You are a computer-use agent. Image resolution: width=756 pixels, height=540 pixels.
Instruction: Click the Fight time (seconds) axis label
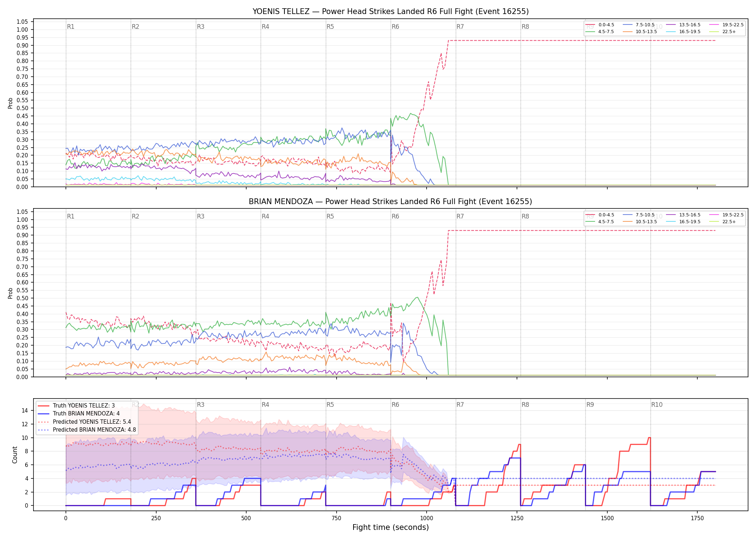[391, 527]
